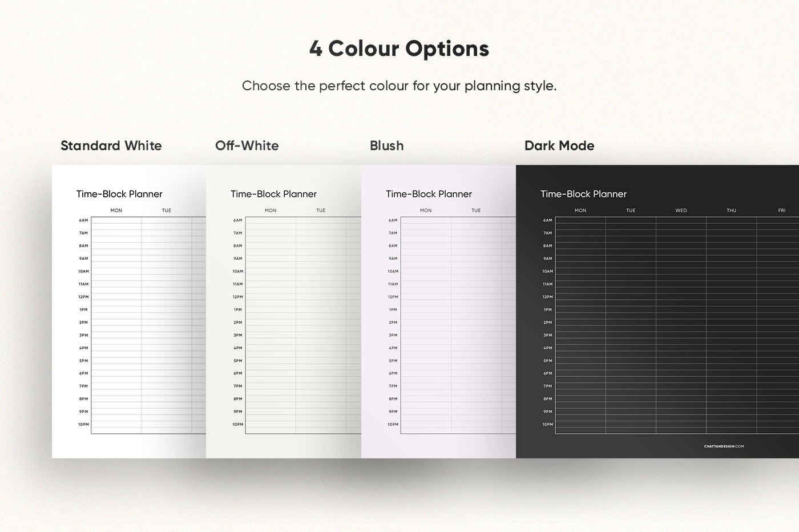
Task: Click the Blush planner's Time-Block Planner title
Action: pos(429,194)
